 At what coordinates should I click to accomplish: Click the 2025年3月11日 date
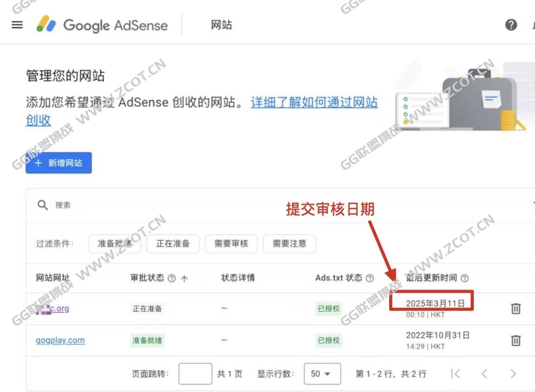point(435,303)
